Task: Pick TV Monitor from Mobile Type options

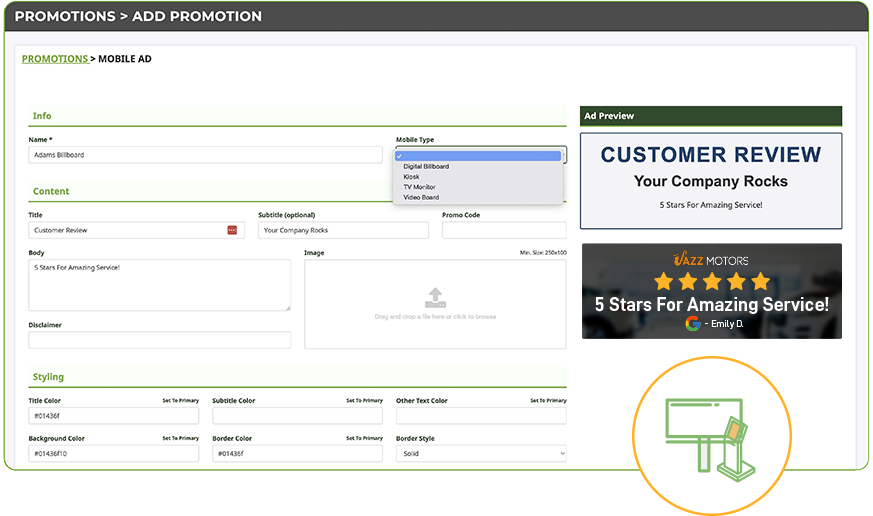Action: pos(419,187)
